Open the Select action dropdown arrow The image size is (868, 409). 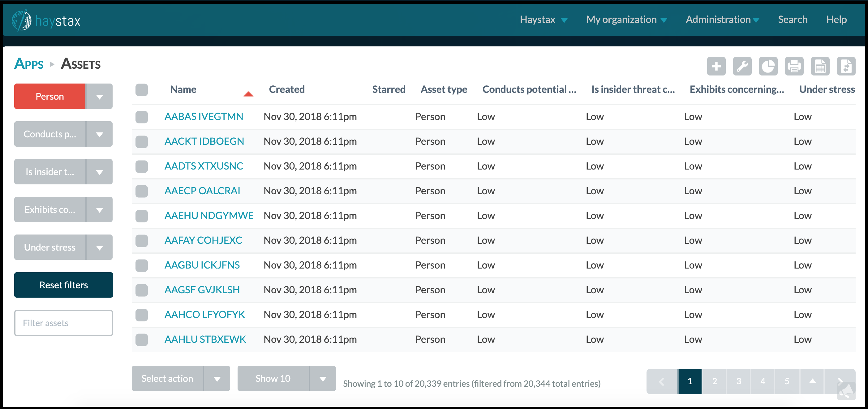217,378
